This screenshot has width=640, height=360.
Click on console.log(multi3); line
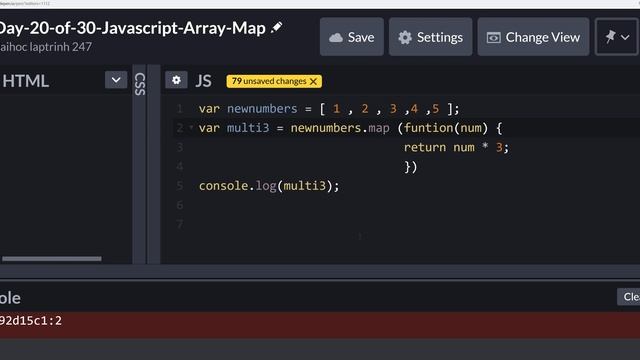click(x=269, y=186)
